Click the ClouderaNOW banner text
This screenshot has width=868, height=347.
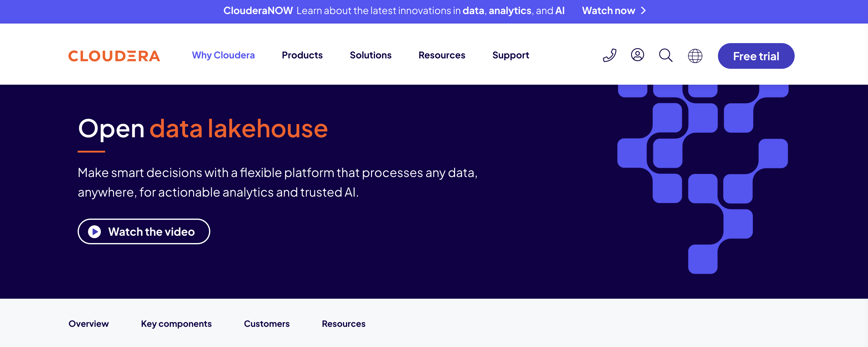[x=258, y=11]
